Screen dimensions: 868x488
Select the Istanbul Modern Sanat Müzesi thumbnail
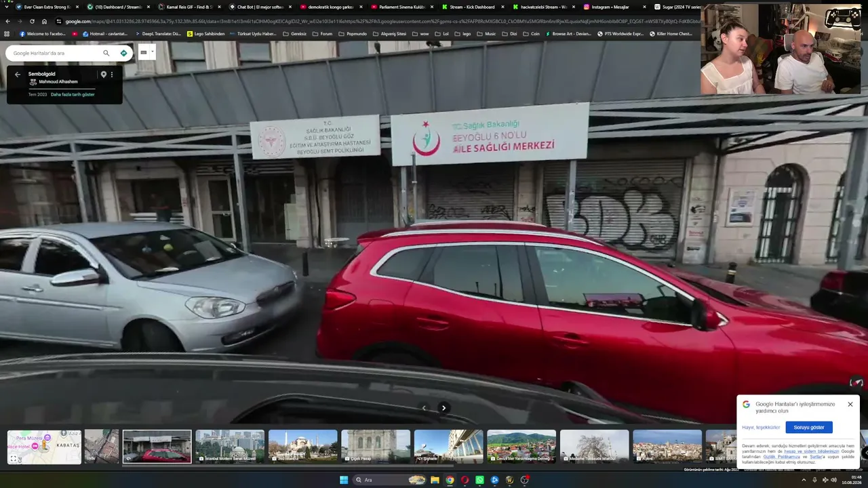pos(230,447)
